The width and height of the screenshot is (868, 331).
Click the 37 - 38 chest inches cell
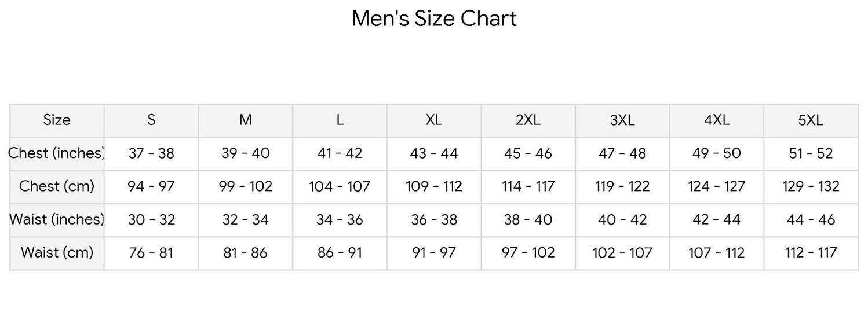click(x=151, y=153)
